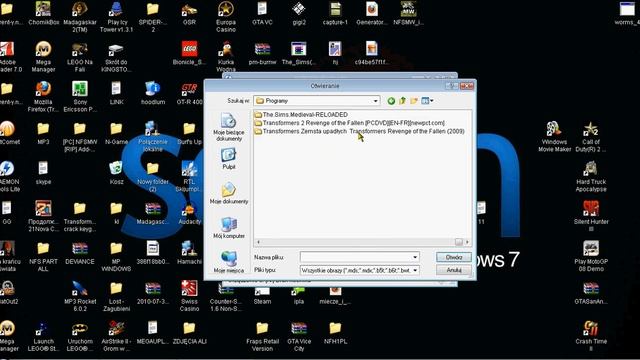Select NFS PART ALL folder on desktop

pyautogui.click(x=43, y=256)
